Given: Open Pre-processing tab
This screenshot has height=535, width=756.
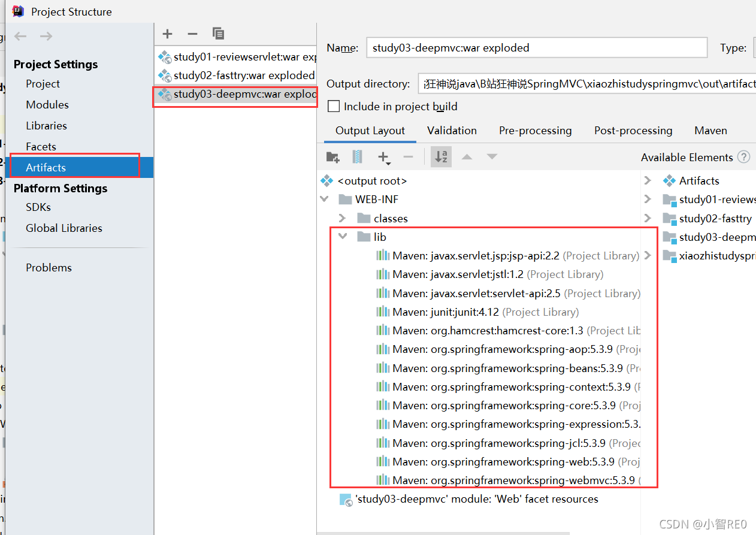Looking at the screenshot, I should (x=535, y=131).
